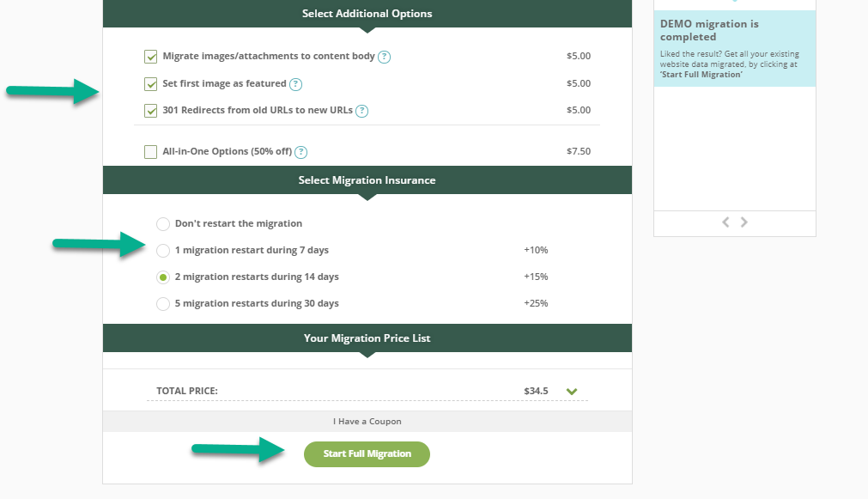This screenshot has height=499, width=868.
Task: Click the Select Migration Insurance header
Action: 367,180
